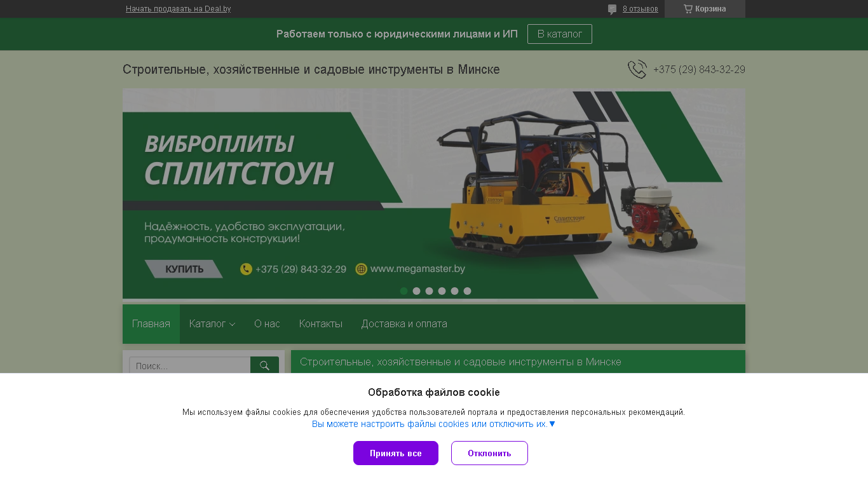Select the fourth carousel slide dot

click(x=442, y=291)
